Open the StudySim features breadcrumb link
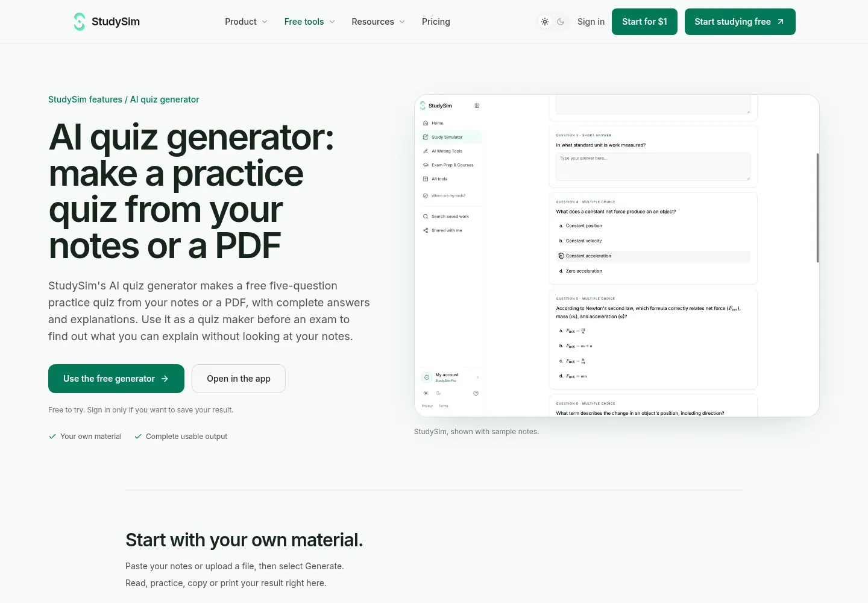The image size is (868, 603). [85, 99]
